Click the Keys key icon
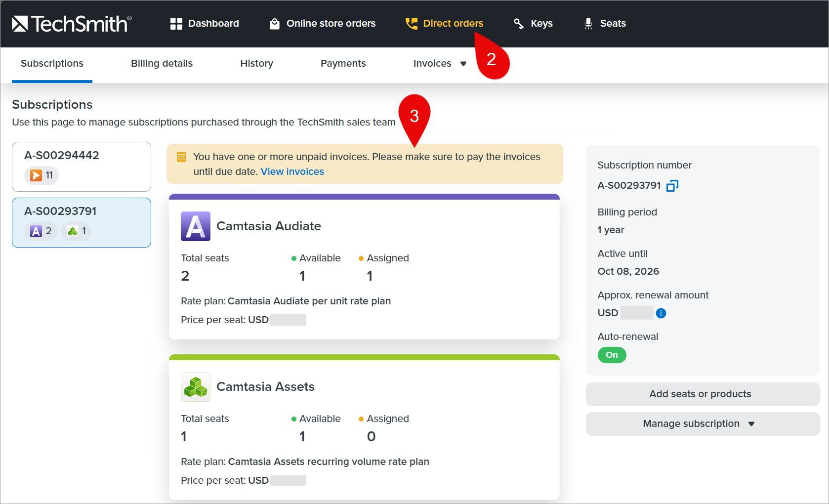Screen dimensions: 829x504 (519, 24)
